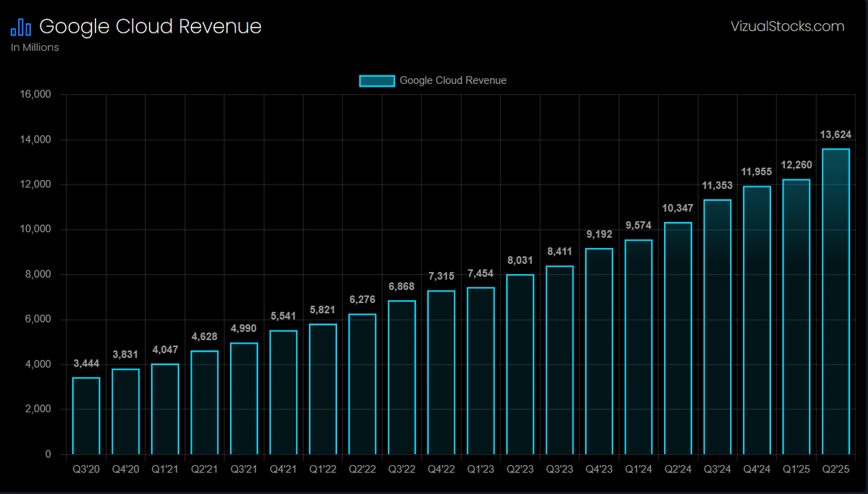Click the 6,276 data label
Viewport: 868px width, 494px height.
362,299
